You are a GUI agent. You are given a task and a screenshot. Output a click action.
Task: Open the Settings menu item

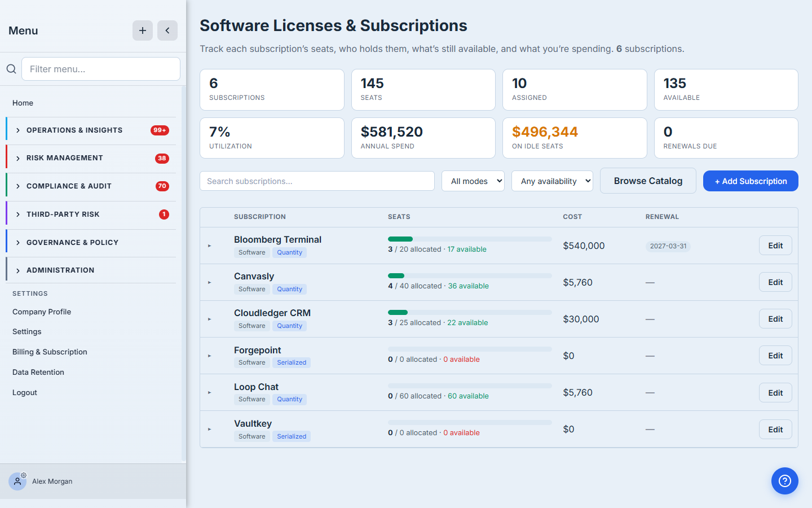27,331
